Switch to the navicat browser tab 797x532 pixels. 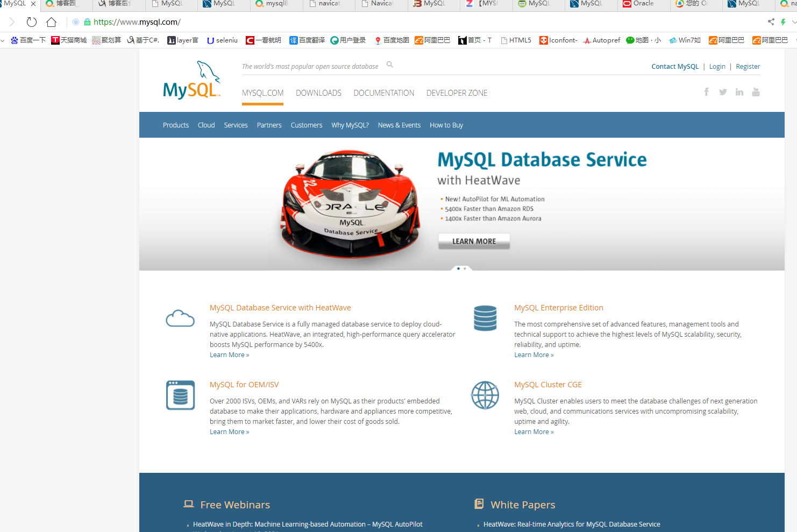point(329,4)
